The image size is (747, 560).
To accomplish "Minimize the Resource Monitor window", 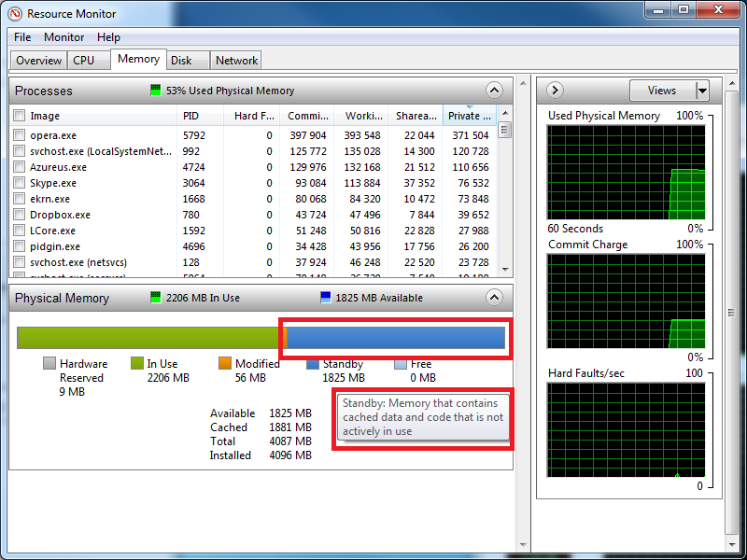I will click(658, 10).
